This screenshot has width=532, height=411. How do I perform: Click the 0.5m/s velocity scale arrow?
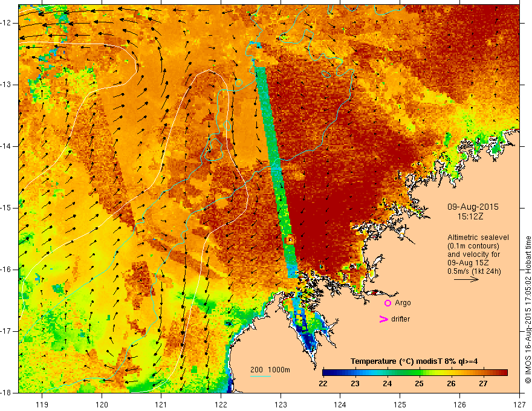click(466, 280)
